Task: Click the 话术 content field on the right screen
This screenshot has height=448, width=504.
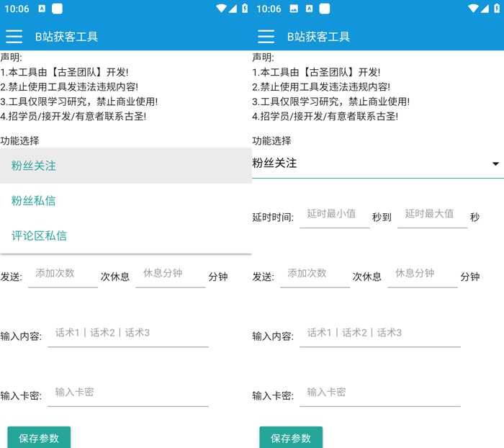Action: (x=380, y=333)
